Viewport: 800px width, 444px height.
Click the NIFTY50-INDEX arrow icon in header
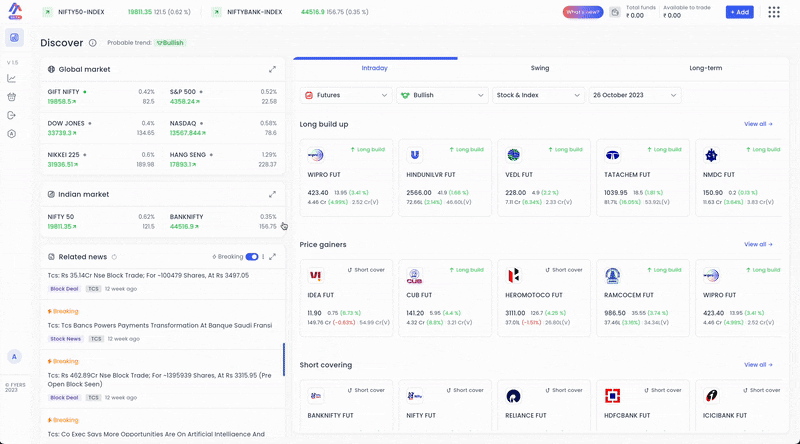point(47,12)
